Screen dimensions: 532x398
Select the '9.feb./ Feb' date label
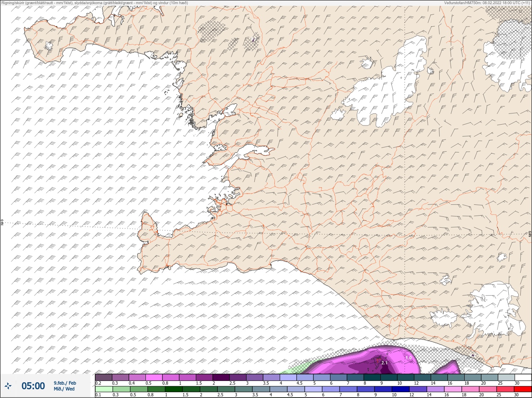[x=65, y=383]
